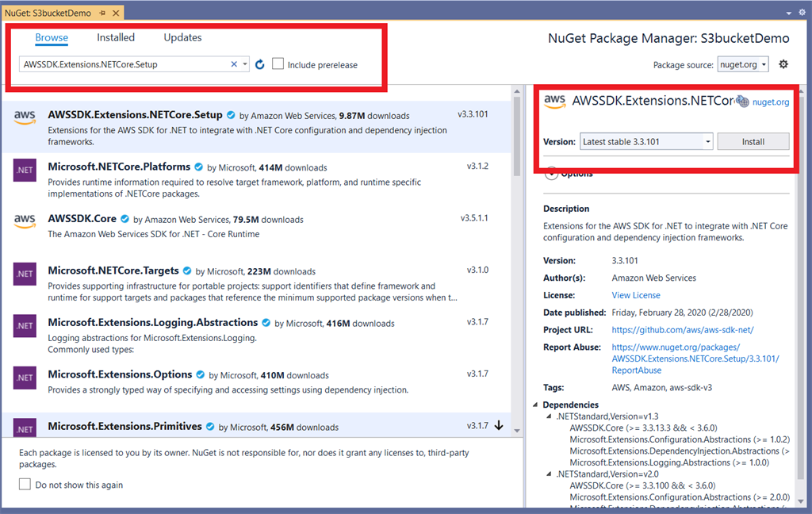Switch to the Updates tab
The height and width of the screenshot is (514, 812).
tap(182, 37)
